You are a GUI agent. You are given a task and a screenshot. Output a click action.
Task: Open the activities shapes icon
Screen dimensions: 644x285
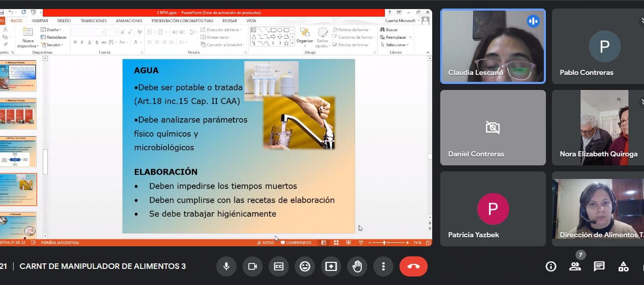623,266
